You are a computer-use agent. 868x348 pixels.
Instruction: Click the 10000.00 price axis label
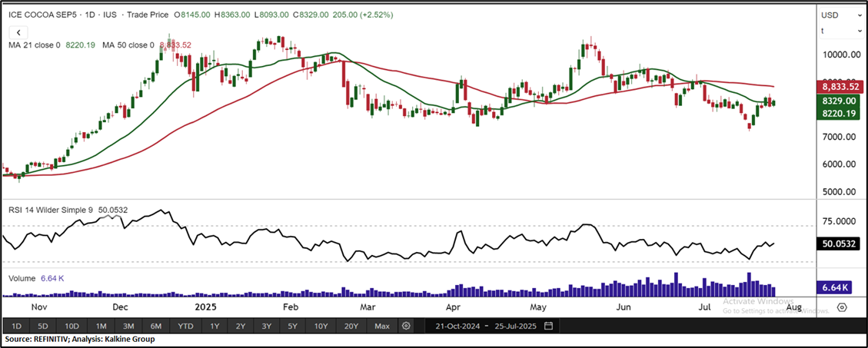click(841, 55)
